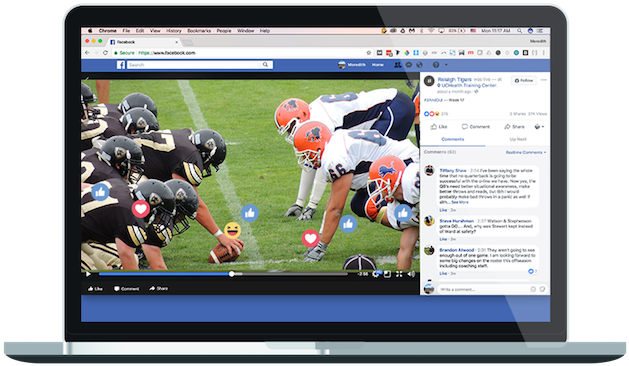Click the video progress bar scrubber handle

coord(231,274)
